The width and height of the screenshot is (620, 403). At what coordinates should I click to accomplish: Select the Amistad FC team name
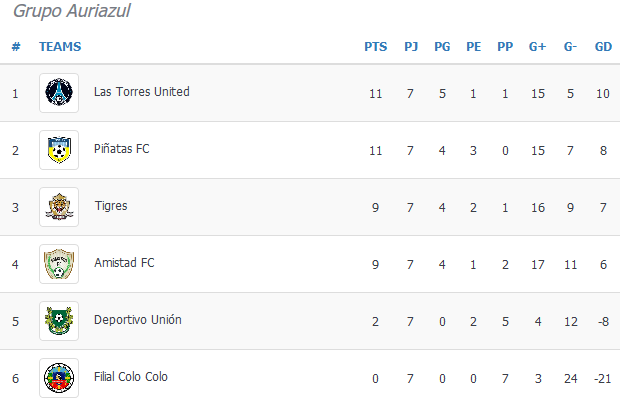pos(124,263)
